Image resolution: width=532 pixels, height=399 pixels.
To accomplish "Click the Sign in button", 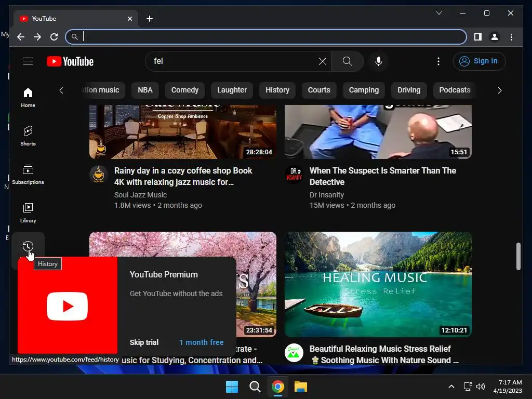I will pyautogui.click(x=479, y=61).
